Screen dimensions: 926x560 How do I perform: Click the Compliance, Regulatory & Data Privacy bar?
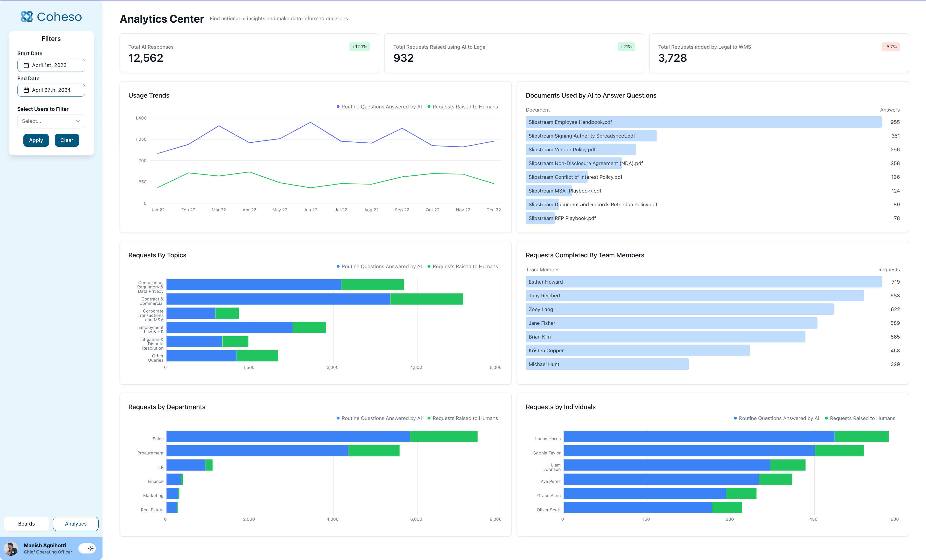point(285,285)
